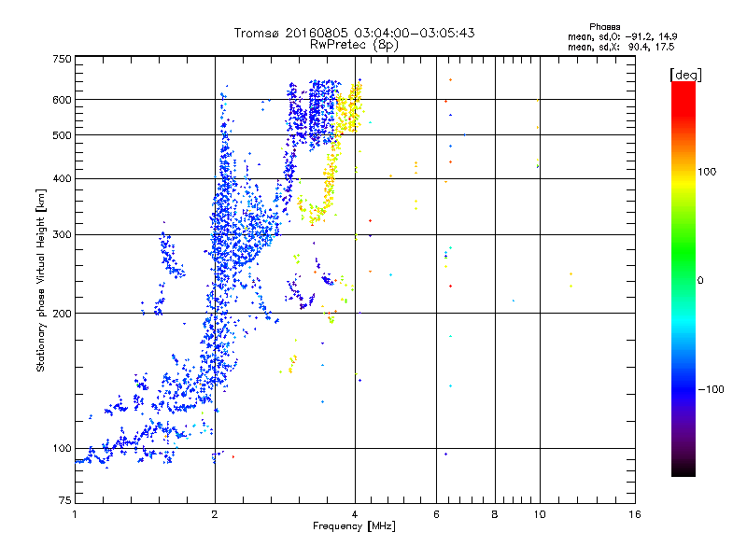Click the y-axis tick label '500'
Screen dimensions: 747x560
pyautogui.click(x=62, y=135)
